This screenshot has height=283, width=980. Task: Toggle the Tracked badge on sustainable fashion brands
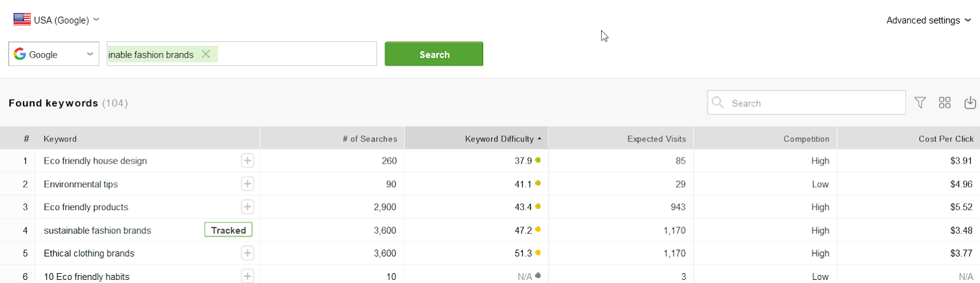pos(229,230)
